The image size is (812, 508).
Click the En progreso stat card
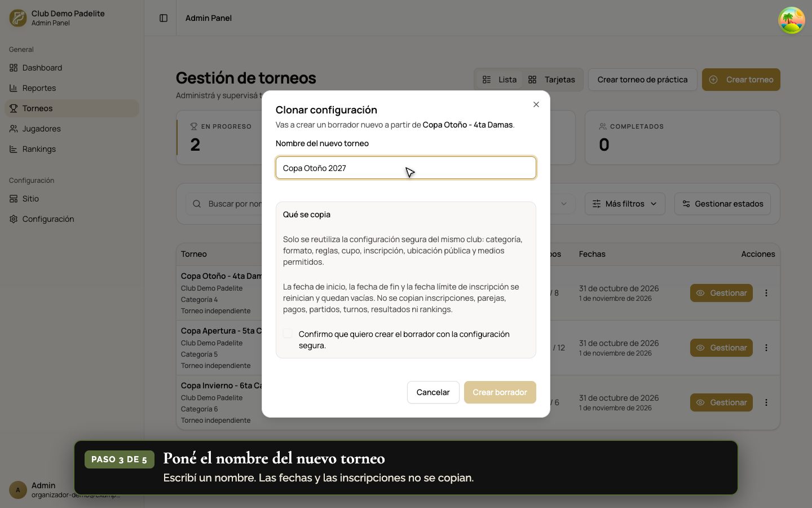[x=219, y=138]
